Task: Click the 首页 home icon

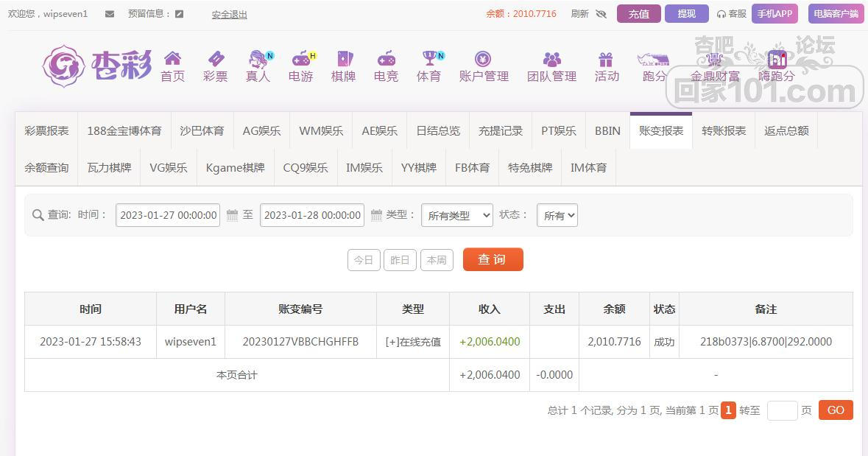Action: pyautogui.click(x=173, y=58)
